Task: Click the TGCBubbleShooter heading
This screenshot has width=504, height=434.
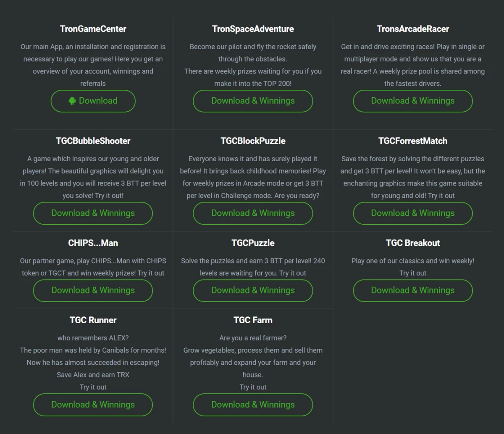Action: pyautogui.click(x=93, y=141)
